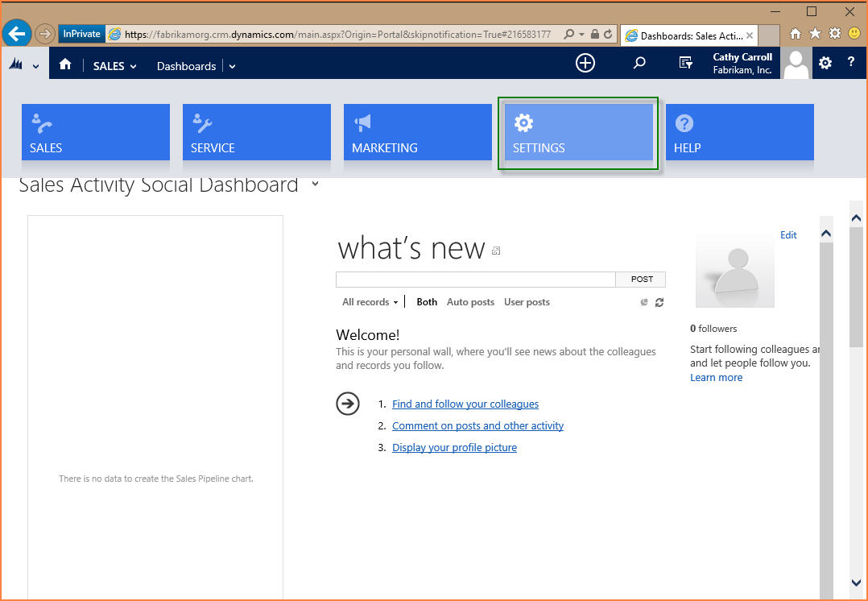Click the Quick Create plus icon
Image resolution: width=868 pixels, height=601 pixels.
tap(585, 63)
